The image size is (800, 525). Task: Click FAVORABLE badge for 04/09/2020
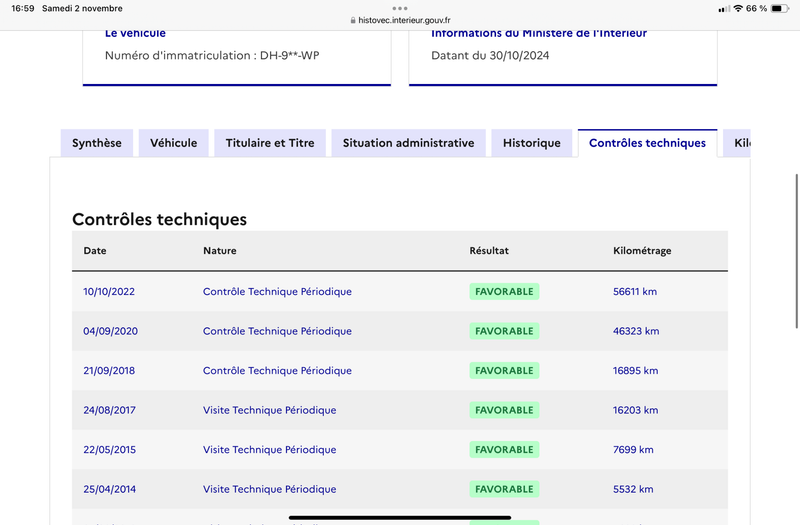pyautogui.click(x=504, y=331)
